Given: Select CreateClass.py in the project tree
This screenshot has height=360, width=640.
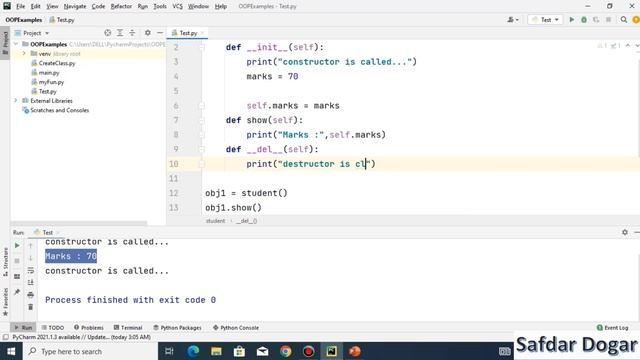Looking at the screenshot, I should (x=53, y=63).
